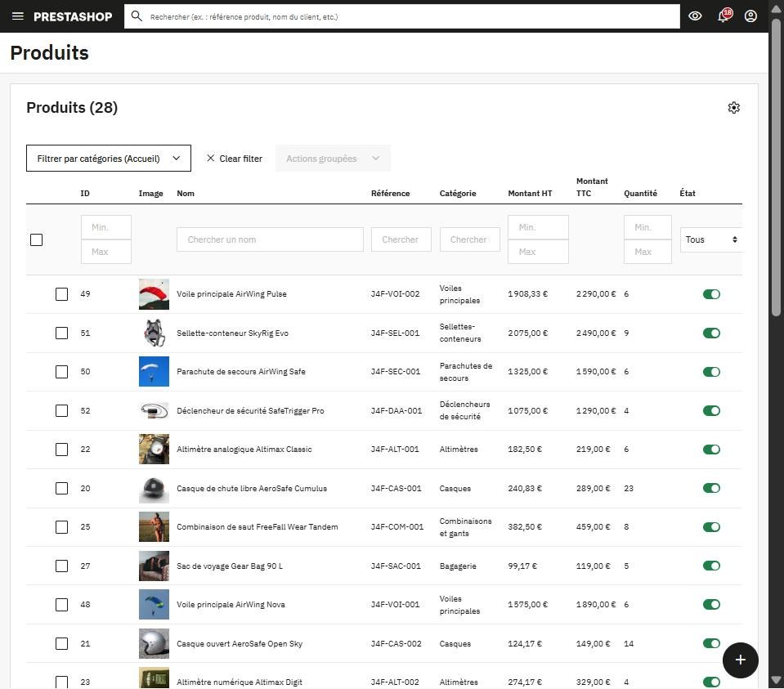Screen dimensions: 784x689
Task: Sort by the Catégorie column header
Action: (x=458, y=194)
